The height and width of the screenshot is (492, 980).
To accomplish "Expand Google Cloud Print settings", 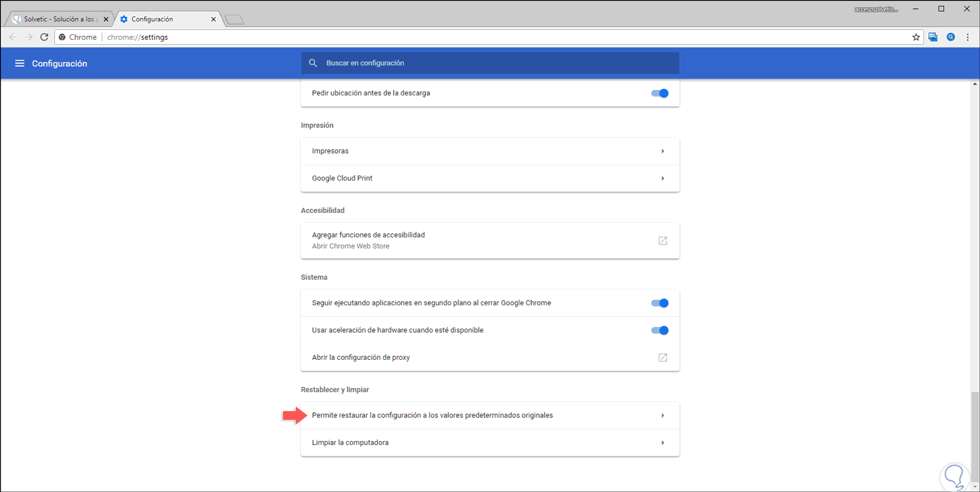I will pyautogui.click(x=490, y=179).
